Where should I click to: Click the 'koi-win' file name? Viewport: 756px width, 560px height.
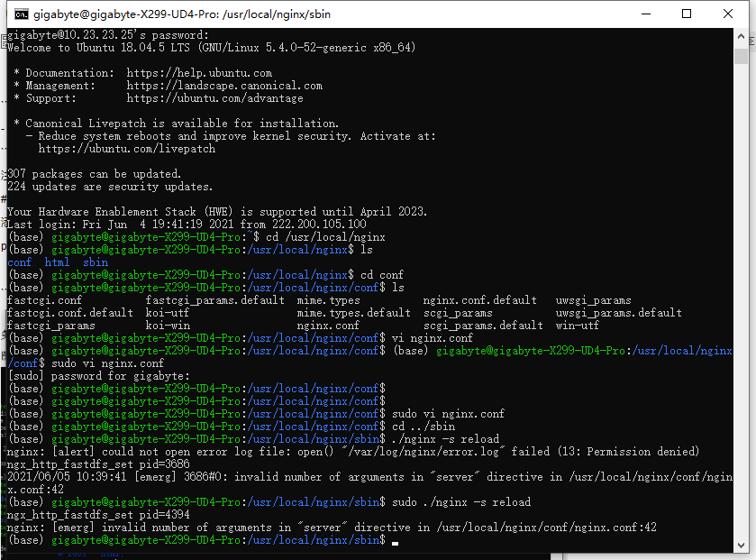pos(168,326)
